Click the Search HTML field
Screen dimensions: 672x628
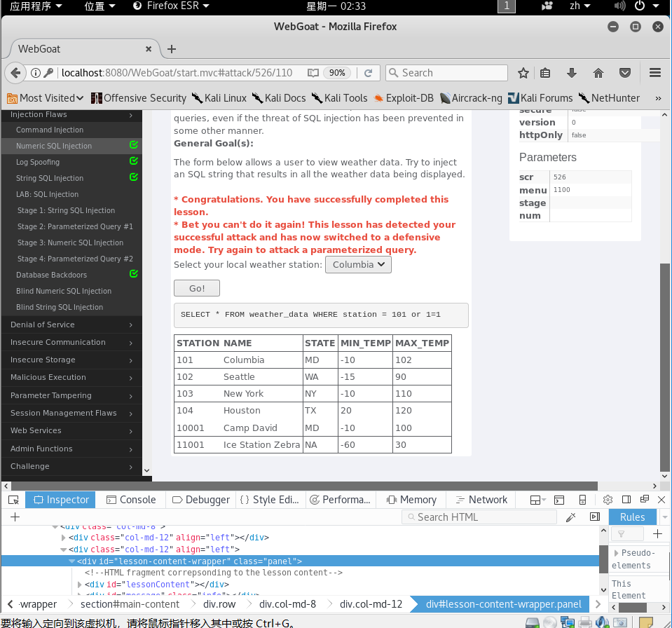(x=479, y=517)
